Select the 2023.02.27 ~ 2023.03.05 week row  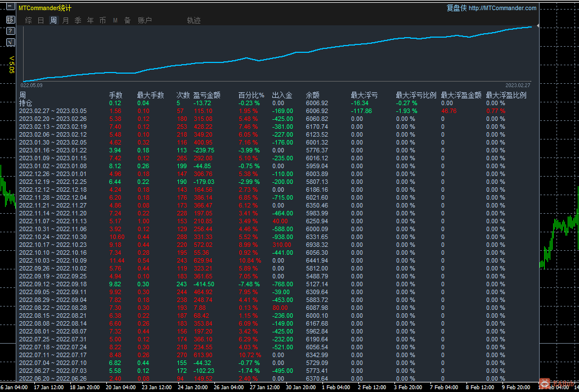[x=52, y=111]
